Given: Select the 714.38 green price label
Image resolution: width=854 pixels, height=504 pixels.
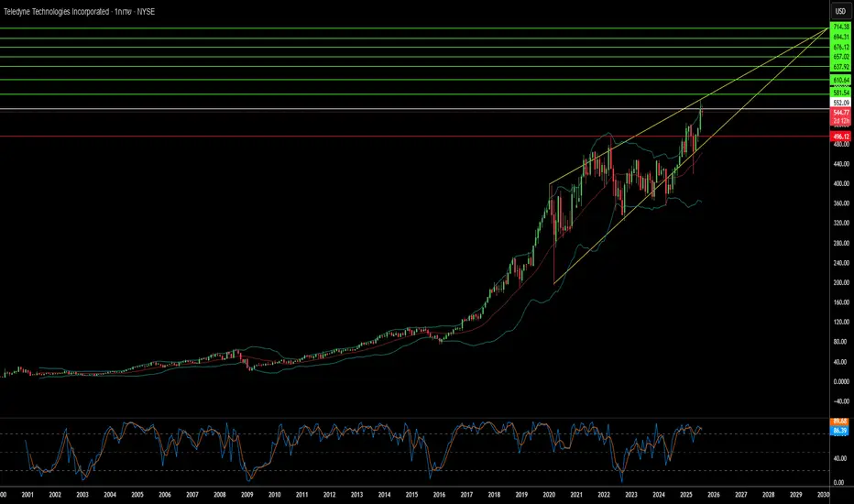Looking at the screenshot, I should tap(841, 27).
